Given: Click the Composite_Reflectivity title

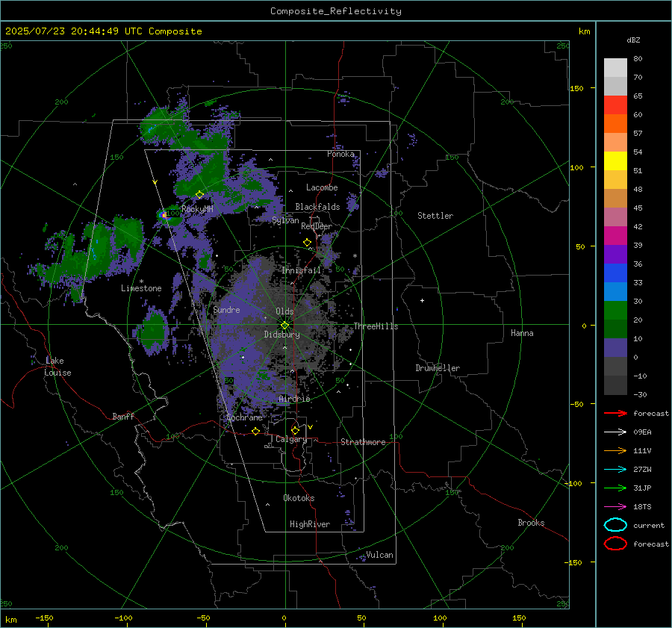Looking at the screenshot, I should point(336,11).
